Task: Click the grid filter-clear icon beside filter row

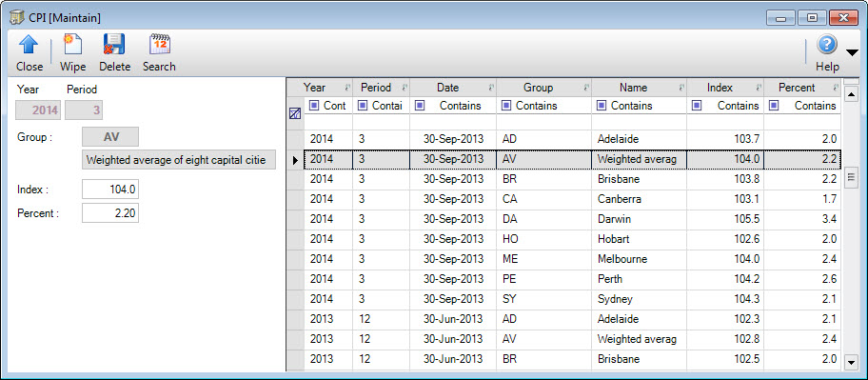Action: click(295, 113)
